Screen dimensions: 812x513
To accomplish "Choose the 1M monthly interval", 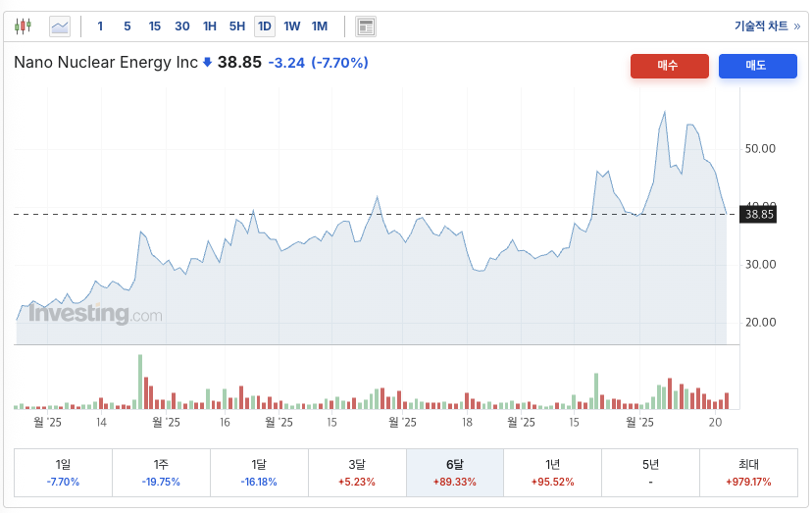I will [320, 26].
